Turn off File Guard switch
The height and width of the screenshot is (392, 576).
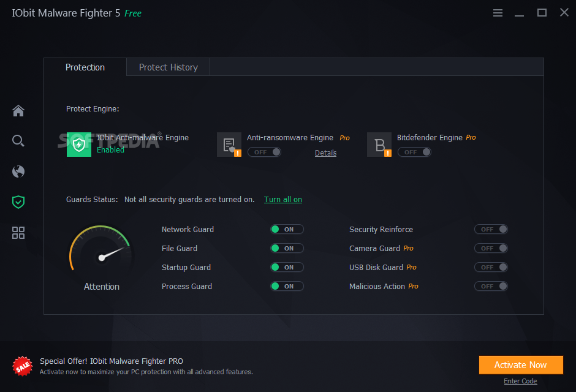click(287, 249)
